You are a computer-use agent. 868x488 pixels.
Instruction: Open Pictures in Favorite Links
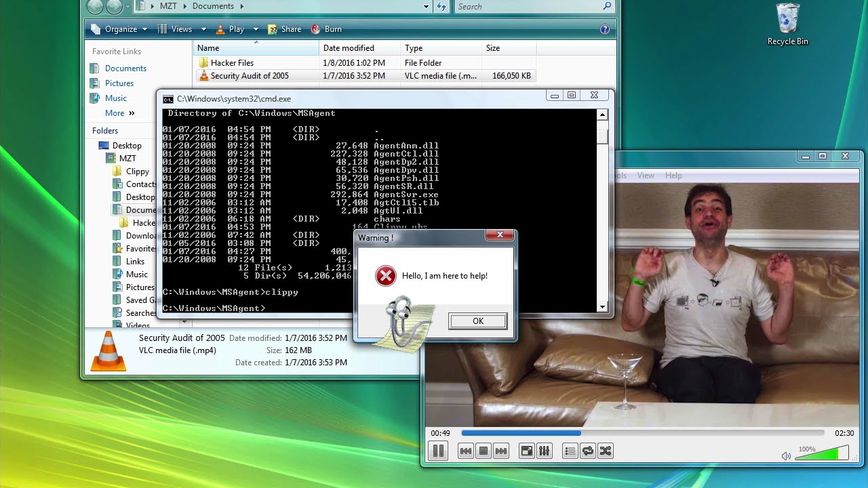click(x=112, y=83)
